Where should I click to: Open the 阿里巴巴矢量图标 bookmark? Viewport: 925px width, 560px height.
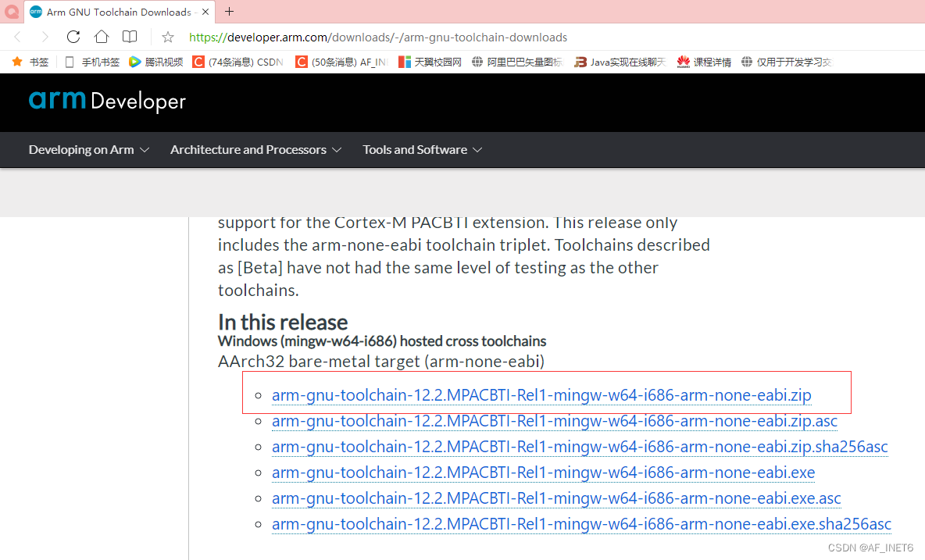click(x=517, y=62)
